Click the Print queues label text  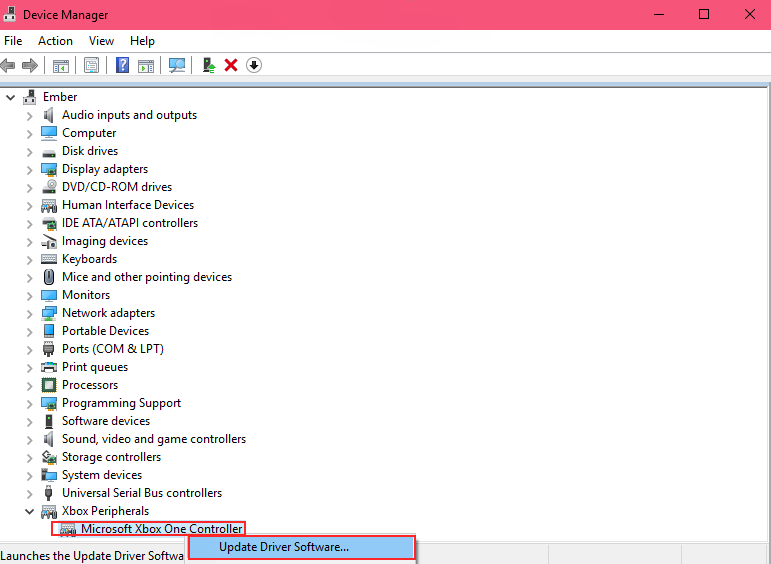[x=95, y=367]
